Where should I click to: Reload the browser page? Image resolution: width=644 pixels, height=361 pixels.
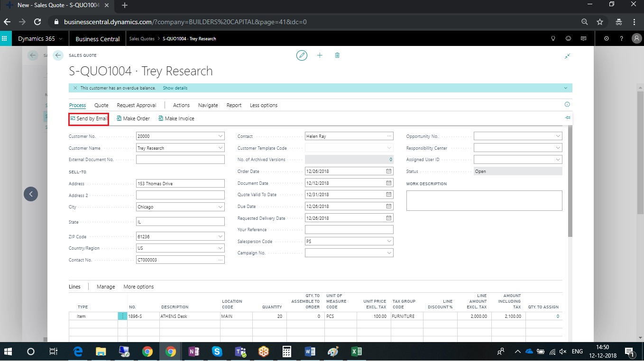coord(37,22)
